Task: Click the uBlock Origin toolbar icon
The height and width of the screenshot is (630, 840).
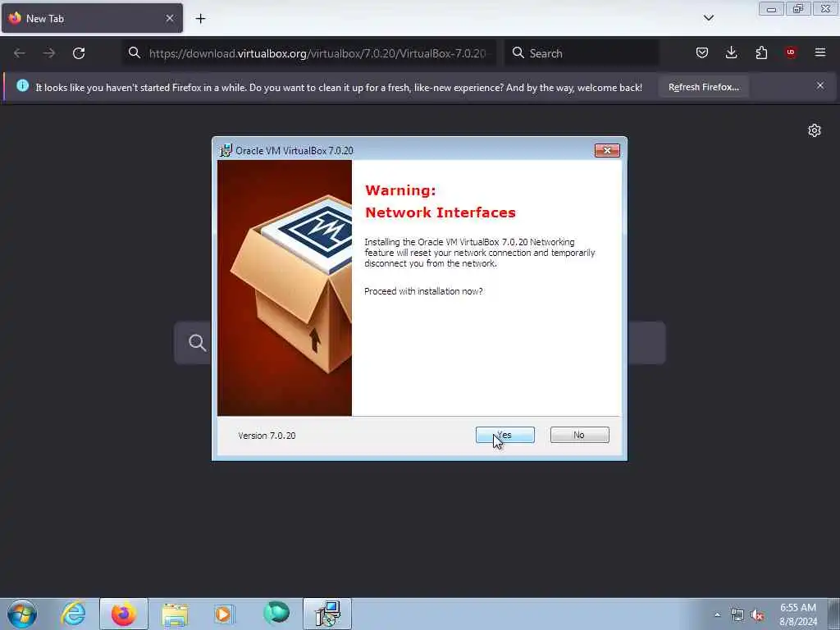Action: pos(790,52)
